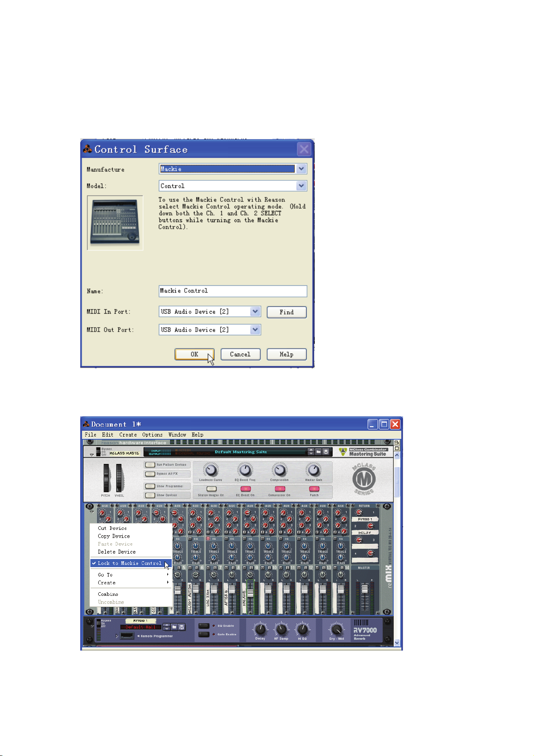This screenshot has width=534, height=756.
Task: Click the Return 1 level knob
Action: (x=359, y=512)
